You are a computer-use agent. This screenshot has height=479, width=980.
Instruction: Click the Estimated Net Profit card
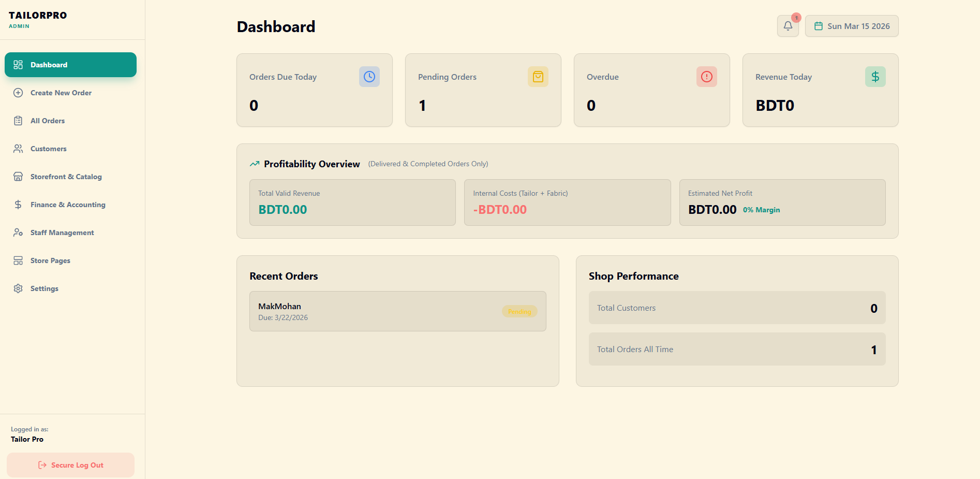pyautogui.click(x=782, y=202)
